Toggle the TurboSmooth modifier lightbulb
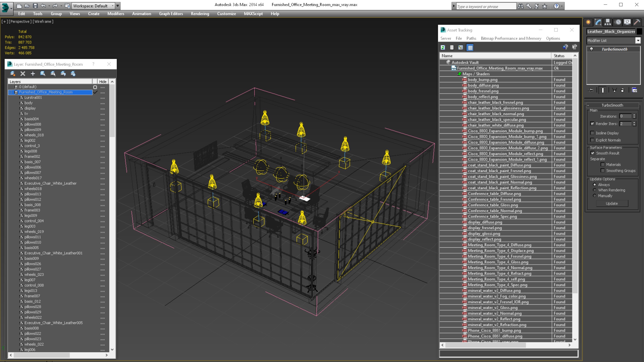Image resolution: width=644 pixels, height=362 pixels. coord(591,49)
